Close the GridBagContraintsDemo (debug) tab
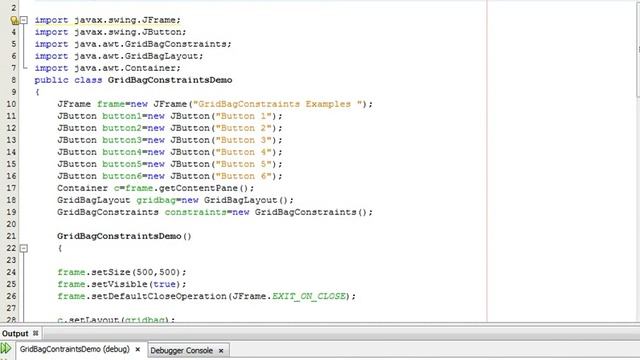 pyautogui.click(x=138, y=349)
